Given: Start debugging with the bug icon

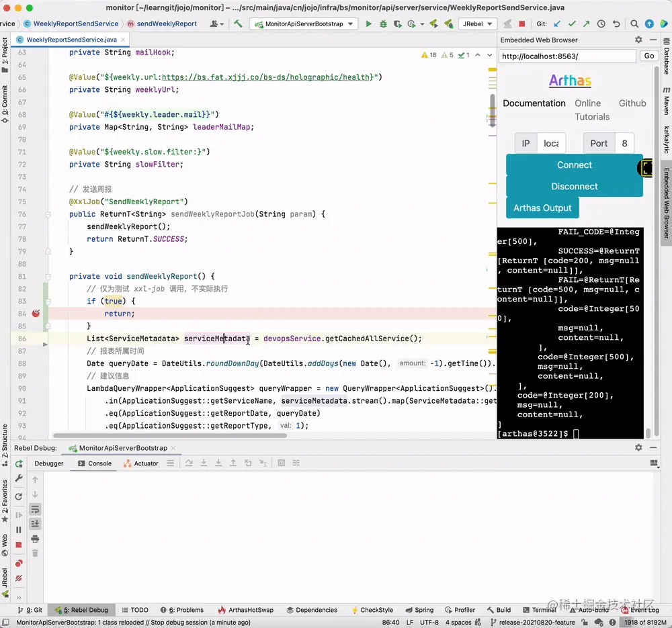Looking at the screenshot, I should coord(383,24).
